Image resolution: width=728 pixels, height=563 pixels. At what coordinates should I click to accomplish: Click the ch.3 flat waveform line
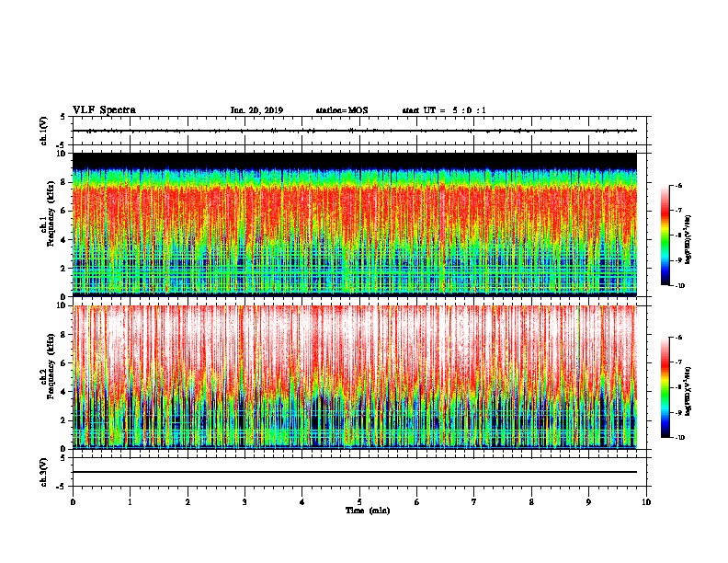pos(354,472)
